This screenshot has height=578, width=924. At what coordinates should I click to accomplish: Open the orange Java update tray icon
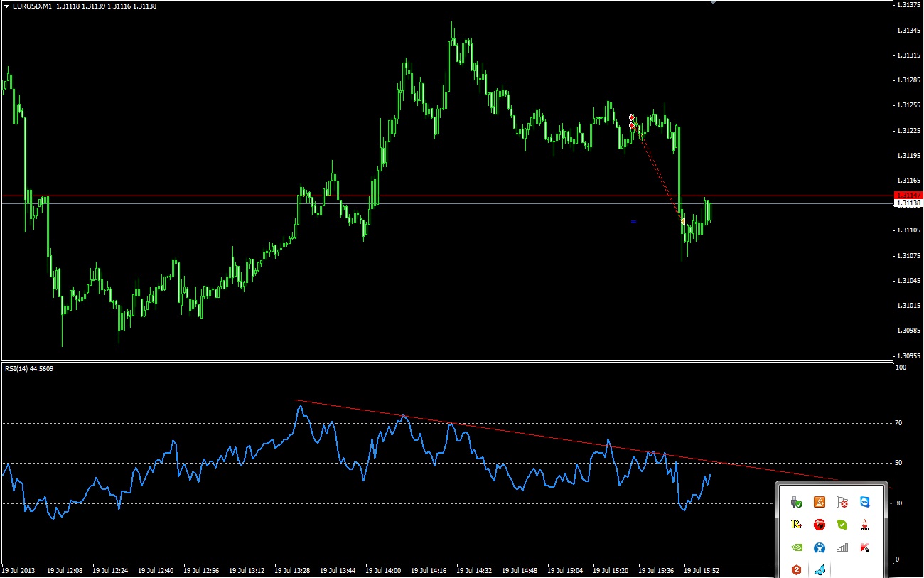[x=820, y=503]
